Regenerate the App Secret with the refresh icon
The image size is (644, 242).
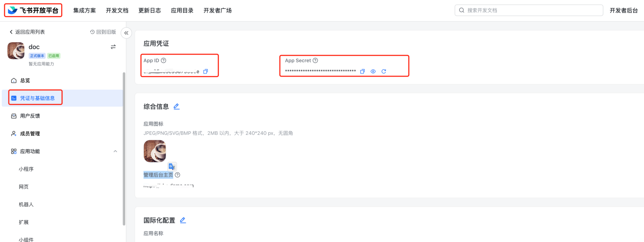click(384, 71)
